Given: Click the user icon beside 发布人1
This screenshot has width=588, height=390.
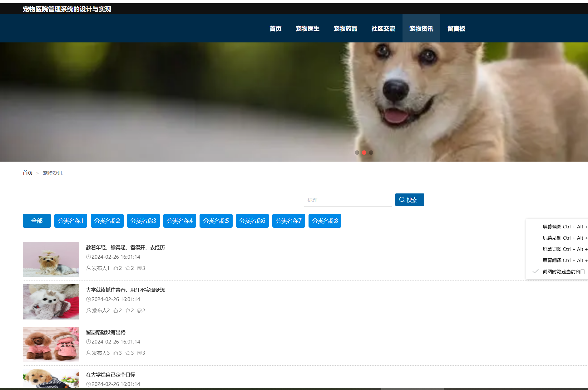Looking at the screenshot, I should click(x=89, y=268).
